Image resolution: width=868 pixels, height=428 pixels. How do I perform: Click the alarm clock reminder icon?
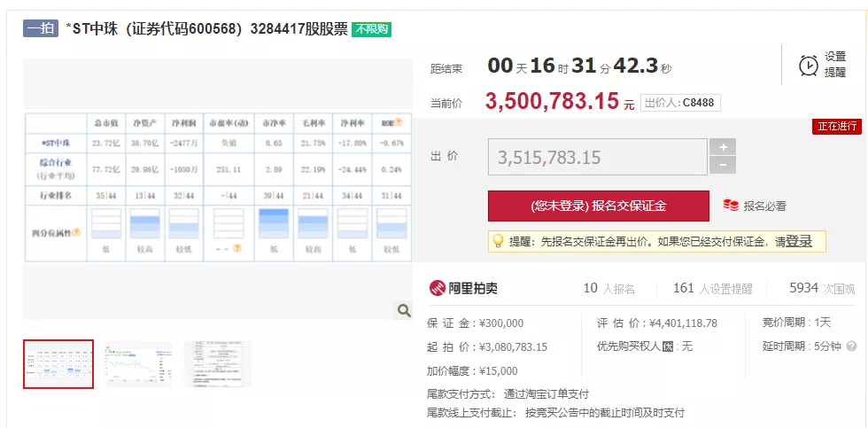click(808, 65)
